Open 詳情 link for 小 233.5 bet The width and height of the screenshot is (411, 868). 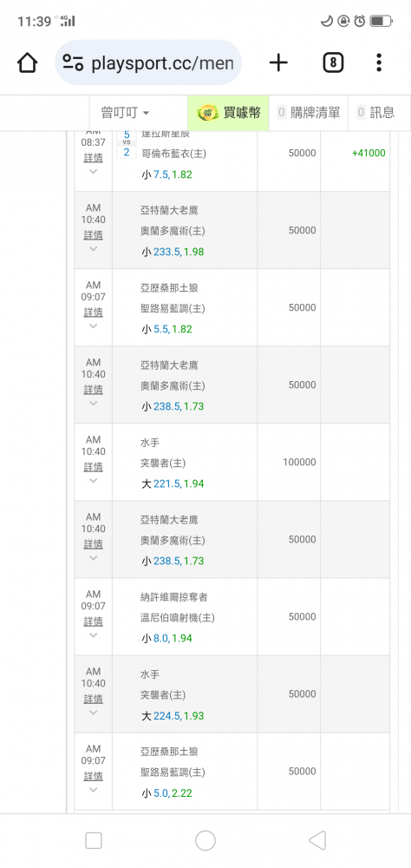[x=93, y=234]
